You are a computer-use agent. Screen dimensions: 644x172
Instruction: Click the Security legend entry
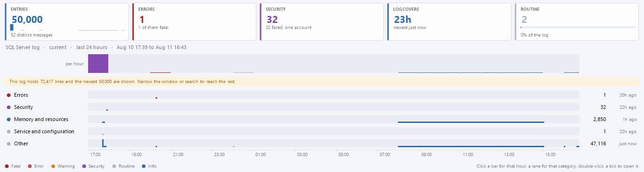(93, 166)
